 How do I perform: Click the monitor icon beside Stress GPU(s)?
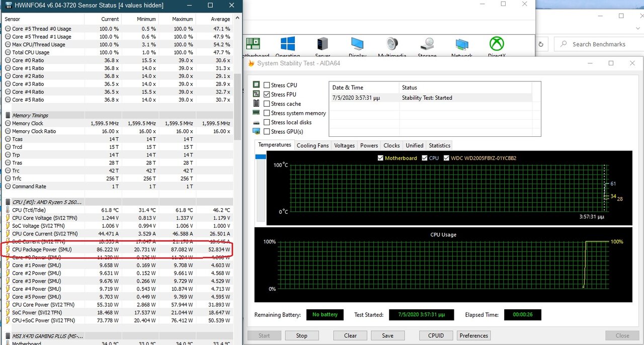tap(257, 131)
